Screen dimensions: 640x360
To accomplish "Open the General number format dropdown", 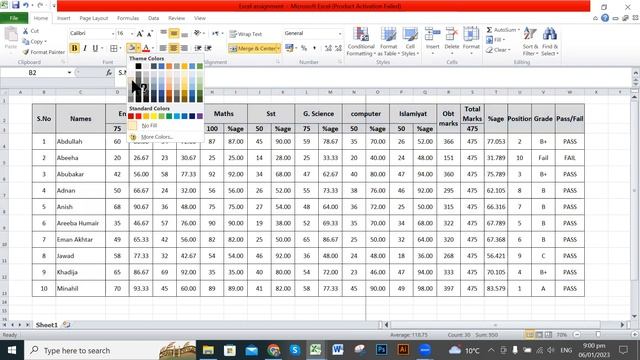I will [340, 33].
